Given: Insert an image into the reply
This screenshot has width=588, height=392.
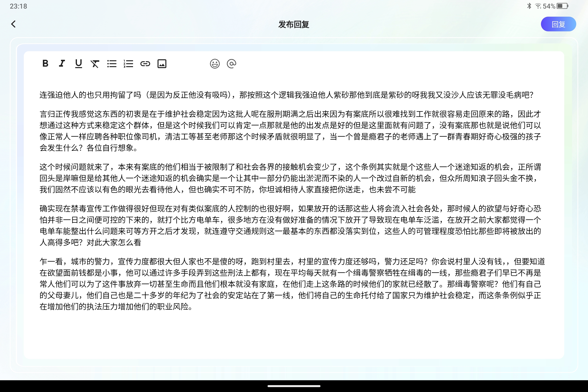Looking at the screenshot, I should (162, 64).
